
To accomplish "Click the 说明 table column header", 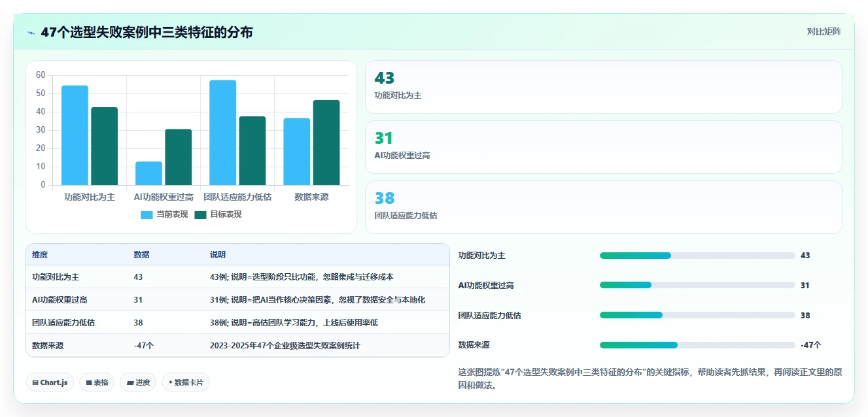I will pos(218,255).
